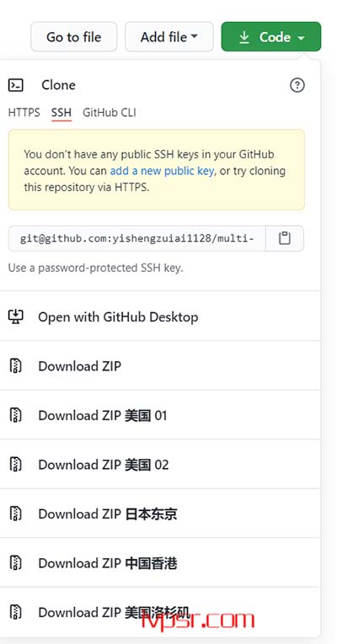This screenshot has height=644, width=337.
Task: Click the Go to file button
Action: click(73, 37)
